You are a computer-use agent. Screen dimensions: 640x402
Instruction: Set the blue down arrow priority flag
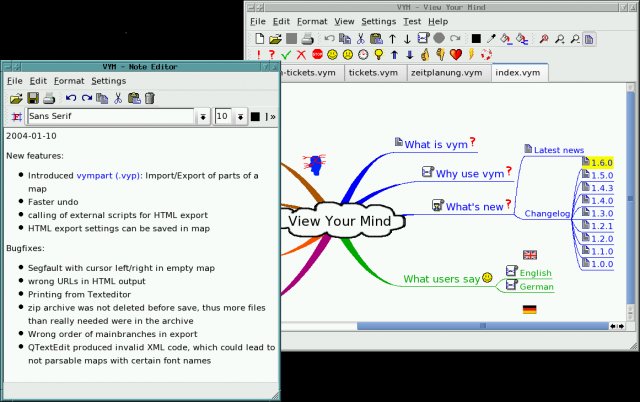tap(410, 54)
